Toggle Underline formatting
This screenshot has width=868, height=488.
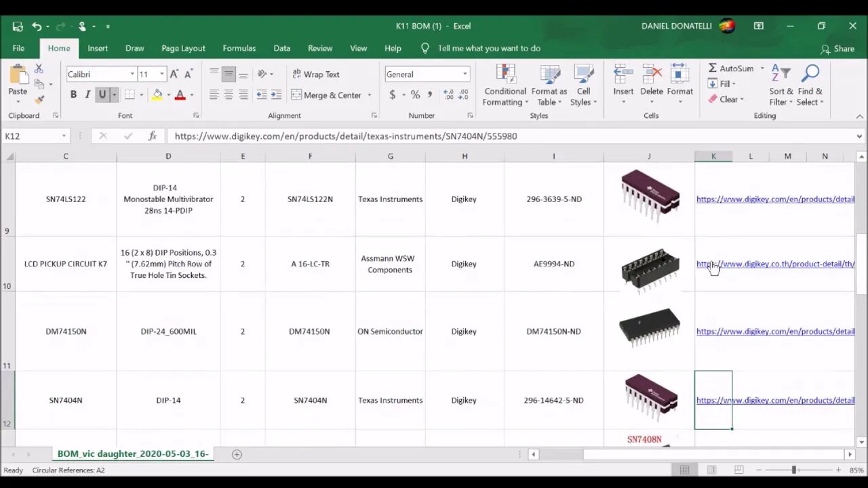[x=102, y=95]
